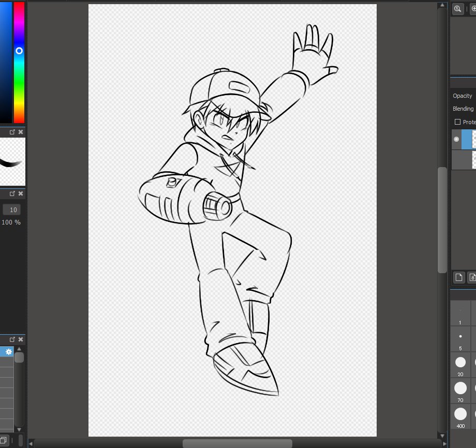The height and width of the screenshot is (448, 476).
Task: Click the 100 % brush opacity value
Action: [x=11, y=222]
